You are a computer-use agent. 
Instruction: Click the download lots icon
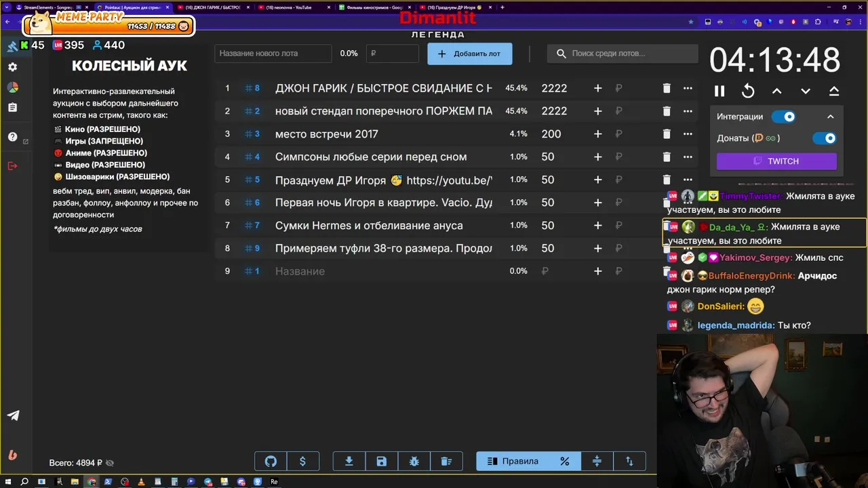point(349,462)
